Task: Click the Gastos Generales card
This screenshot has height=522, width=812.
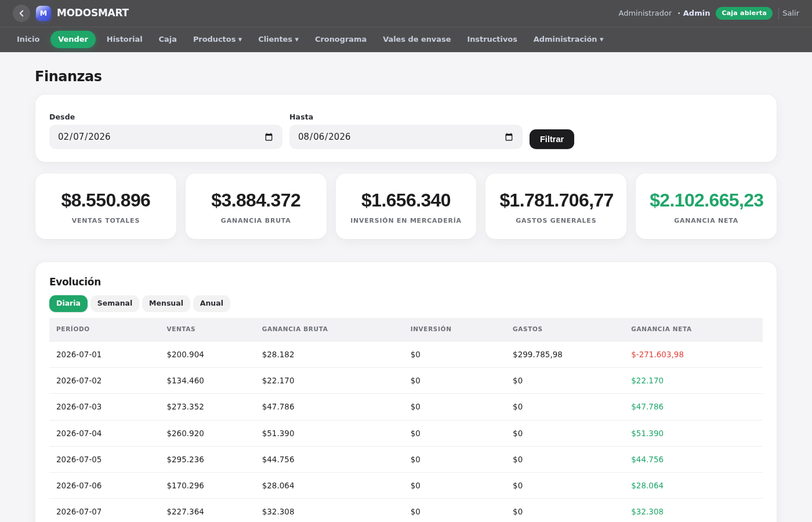Action: click(x=556, y=206)
